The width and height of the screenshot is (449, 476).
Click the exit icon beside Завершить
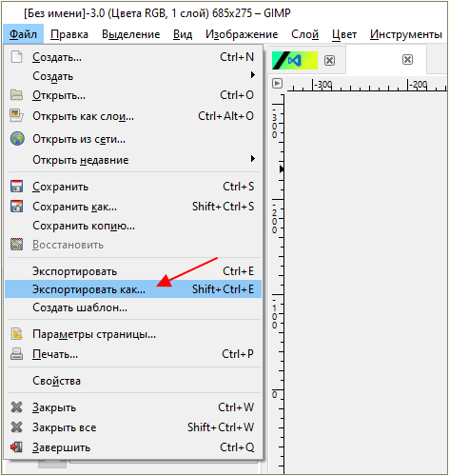click(x=16, y=447)
